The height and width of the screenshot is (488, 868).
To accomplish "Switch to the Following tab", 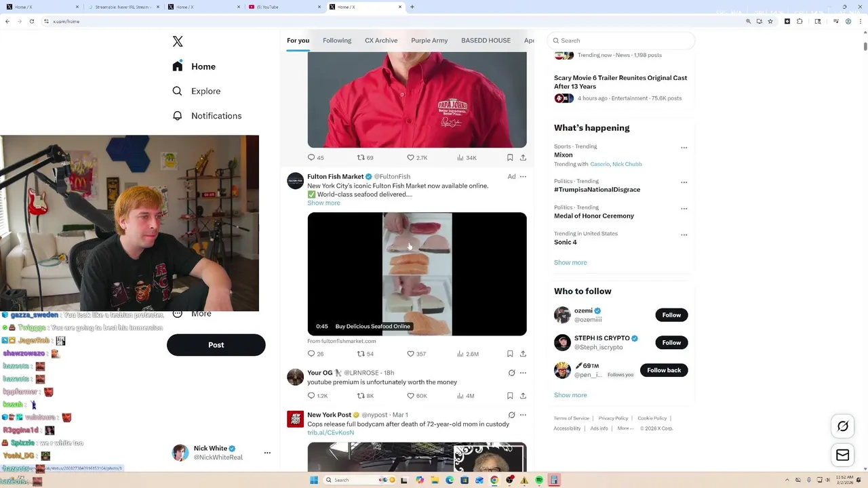I will pyautogui.click(x=337, y=41).
